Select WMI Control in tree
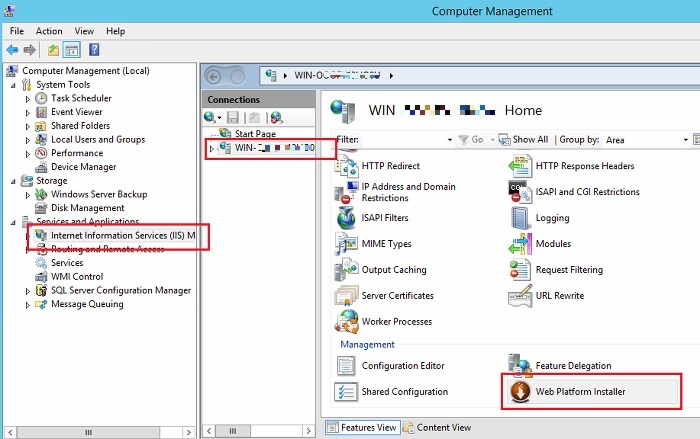Screen dimensions: 700x439 pos(77,277)
